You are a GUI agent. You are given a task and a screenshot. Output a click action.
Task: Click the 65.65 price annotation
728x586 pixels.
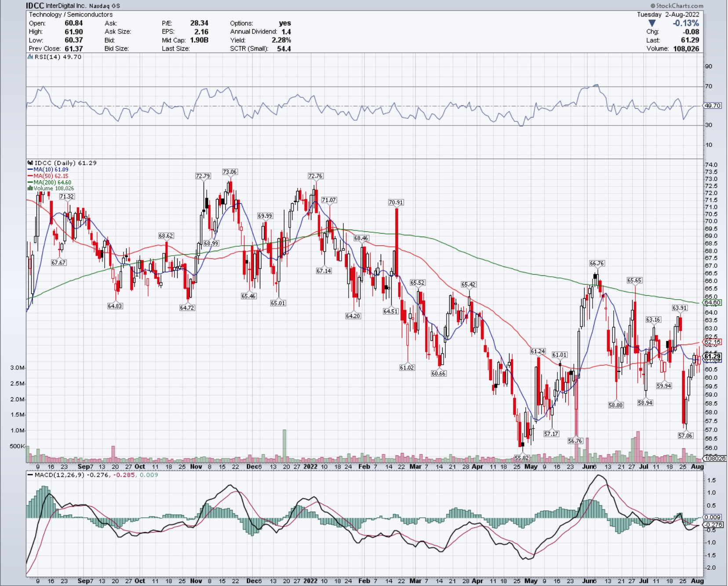pyautogui.click(x=635, y=280)
